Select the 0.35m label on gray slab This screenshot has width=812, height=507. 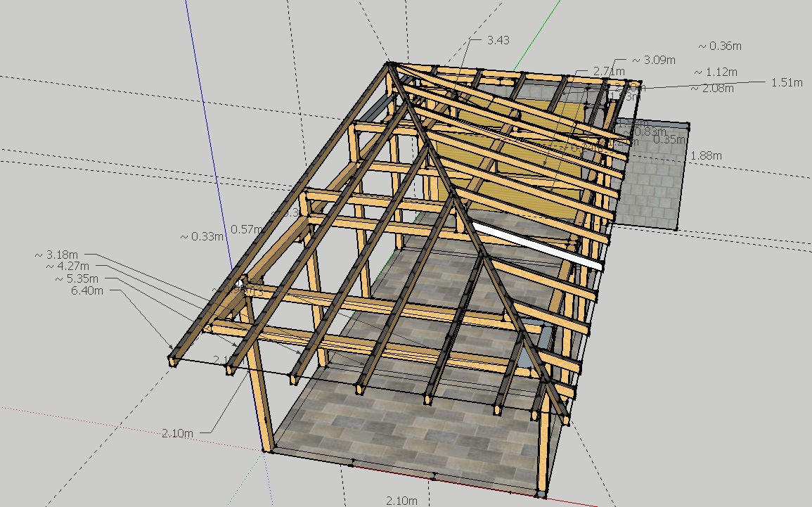click(x=669, y=139)
